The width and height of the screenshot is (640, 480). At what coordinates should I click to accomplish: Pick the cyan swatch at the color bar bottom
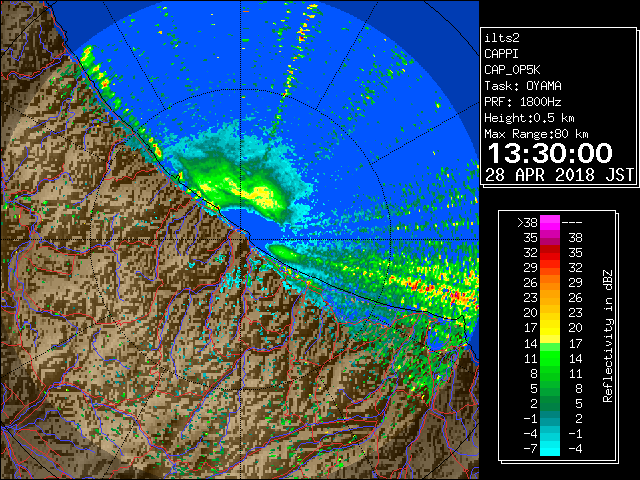coord(550,449)
